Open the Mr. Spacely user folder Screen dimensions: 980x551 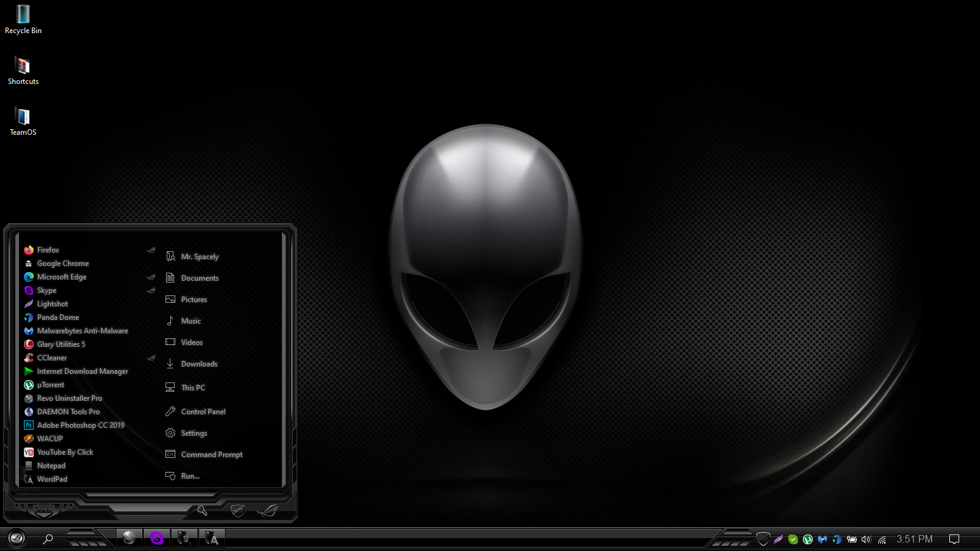pyautogui.click(x=192, y=257)
